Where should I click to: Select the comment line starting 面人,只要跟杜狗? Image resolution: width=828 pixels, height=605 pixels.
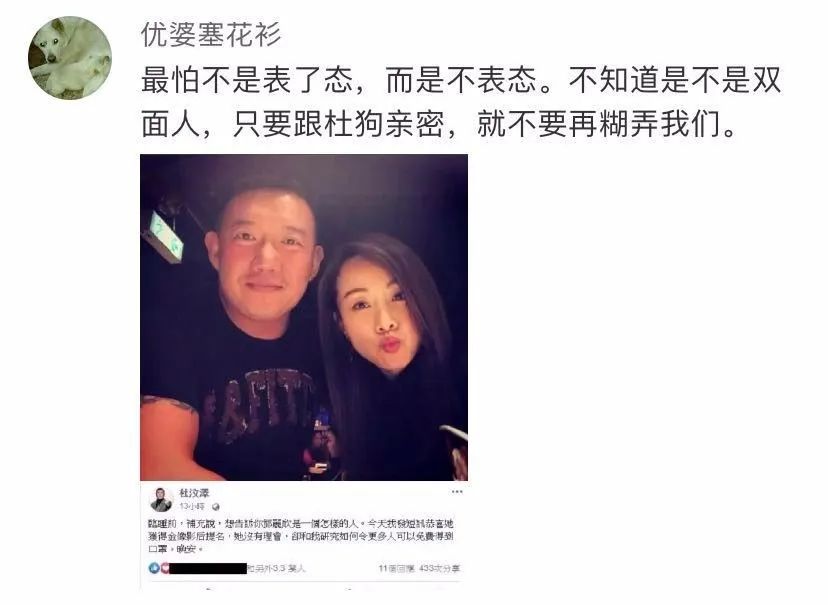(438, 125)
